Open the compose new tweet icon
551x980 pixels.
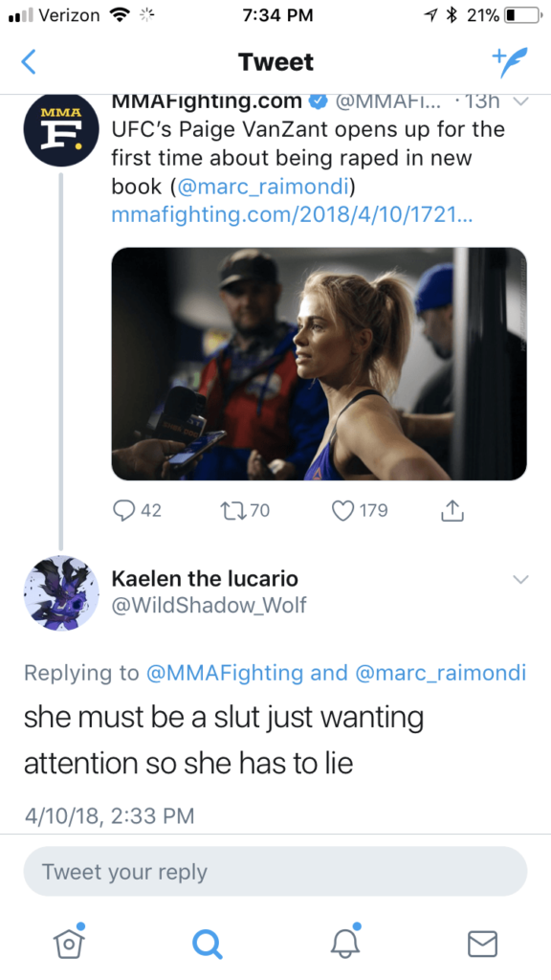click(x=510, y=62)
